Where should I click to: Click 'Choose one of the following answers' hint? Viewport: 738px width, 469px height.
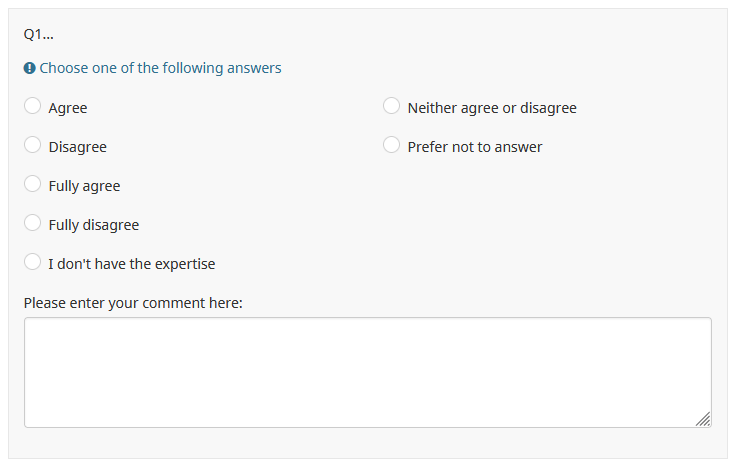[x=160, y=68]
